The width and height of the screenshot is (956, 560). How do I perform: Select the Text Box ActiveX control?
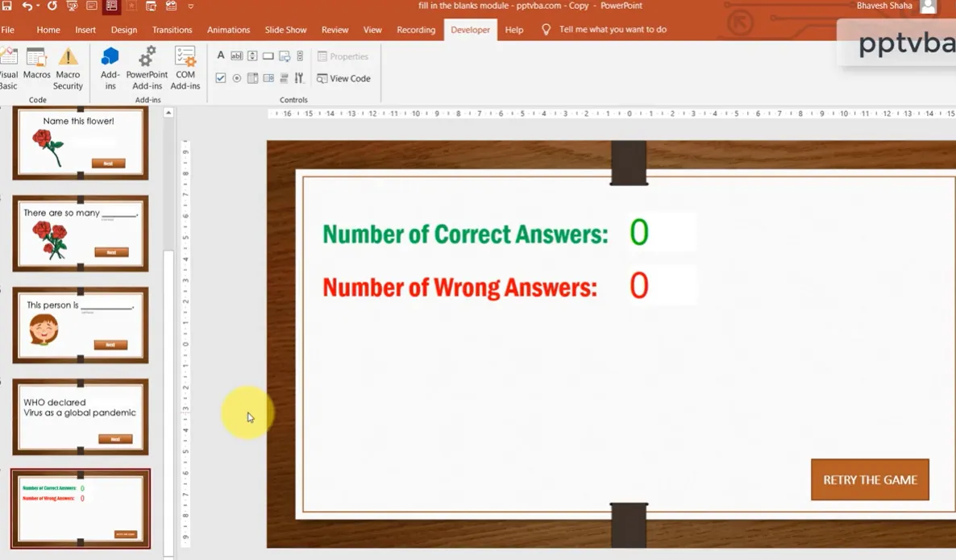[236, 56]
